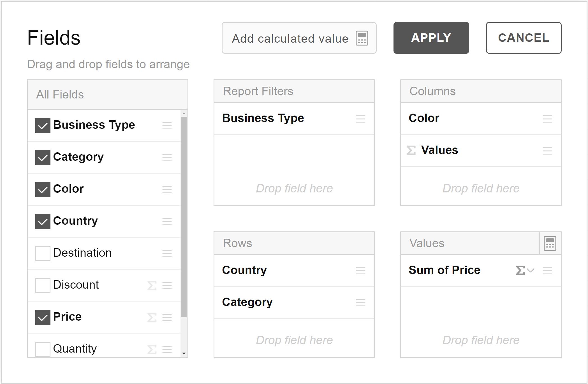Click drag handle of Destination in All Fields
588x384 pixels.
pyautogui.click(x=167, y=254)
